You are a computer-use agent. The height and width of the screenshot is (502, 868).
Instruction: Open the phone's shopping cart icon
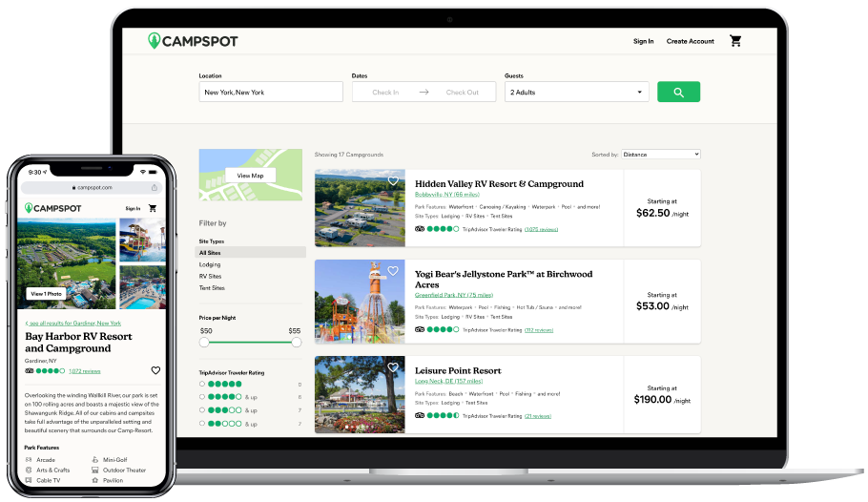(153, 208)
